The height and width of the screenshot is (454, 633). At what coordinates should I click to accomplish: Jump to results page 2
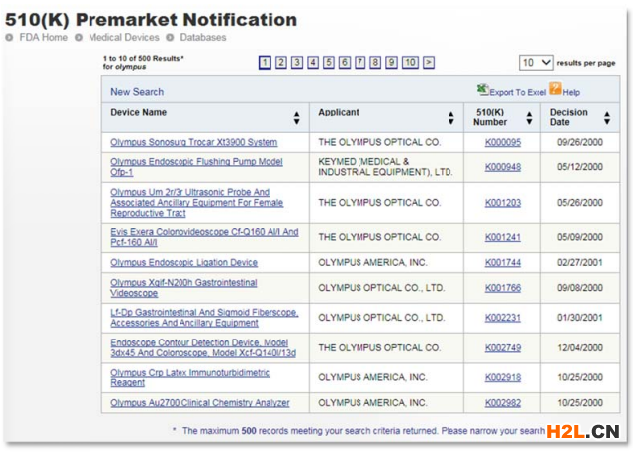(x=281, y=62)
